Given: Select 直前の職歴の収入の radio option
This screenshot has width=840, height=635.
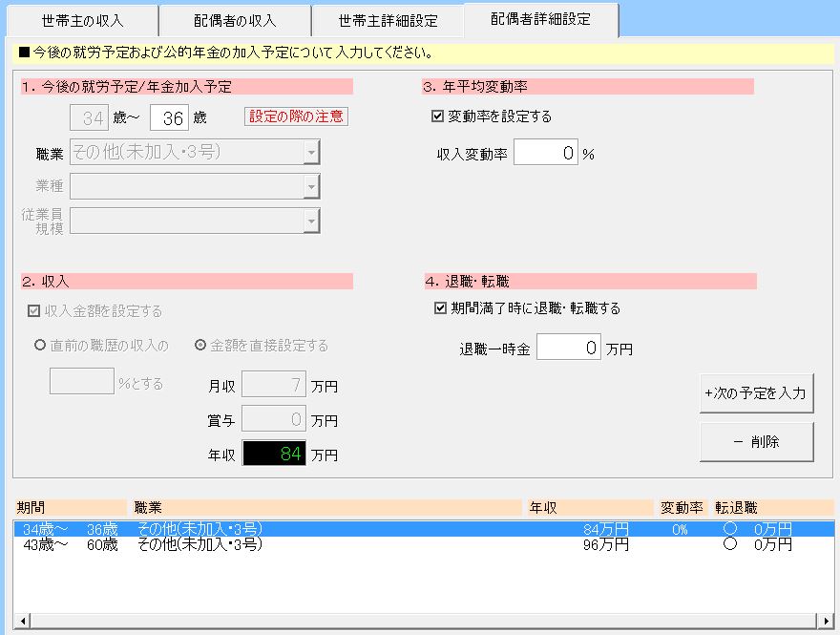Looking at the screenshot, I should [41, 346].
